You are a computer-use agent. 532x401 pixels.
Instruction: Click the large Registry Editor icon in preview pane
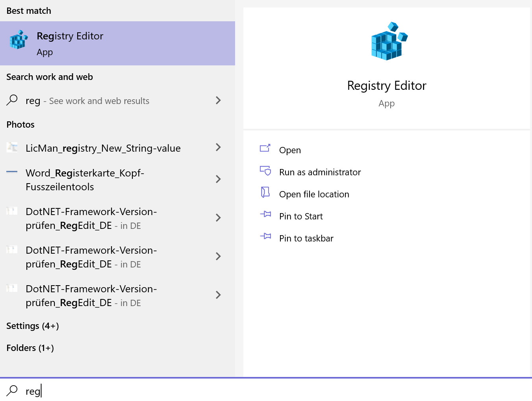pyautogui.click(x=389, y=41)
